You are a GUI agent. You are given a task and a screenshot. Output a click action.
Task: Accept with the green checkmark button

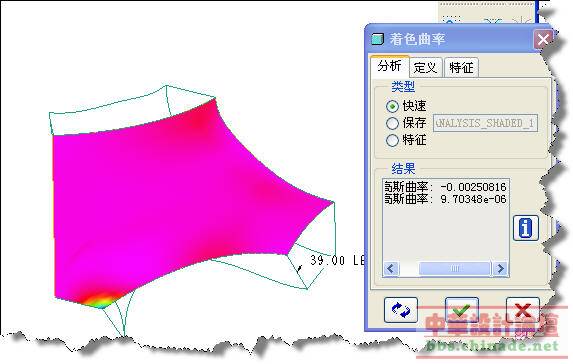462,310
